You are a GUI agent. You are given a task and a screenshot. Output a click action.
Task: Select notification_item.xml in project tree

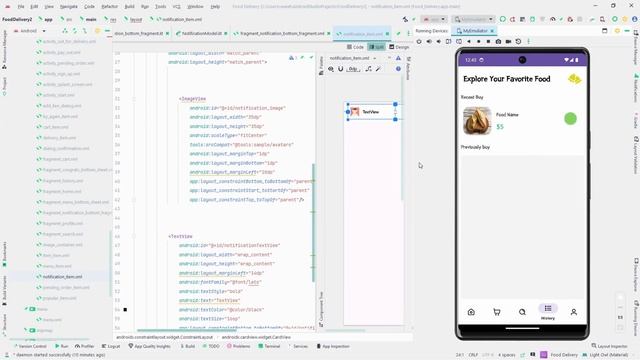pyautogui.click(x=62, y=277)
